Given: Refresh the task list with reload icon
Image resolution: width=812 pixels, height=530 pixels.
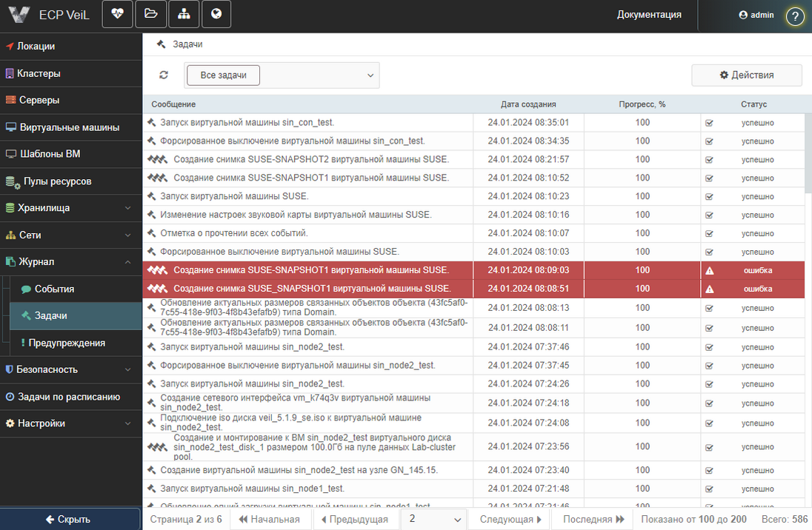Looking at the screenshot, I should pos(164,75).
